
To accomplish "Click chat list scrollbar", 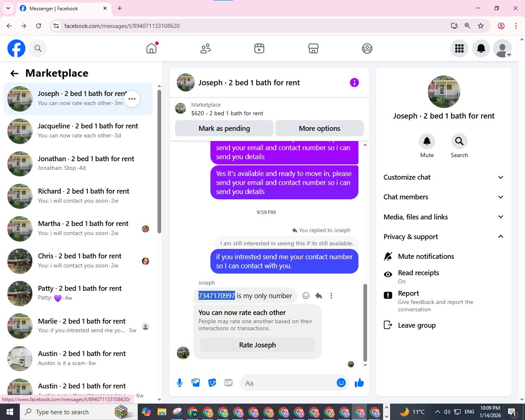I will [159, 161].
